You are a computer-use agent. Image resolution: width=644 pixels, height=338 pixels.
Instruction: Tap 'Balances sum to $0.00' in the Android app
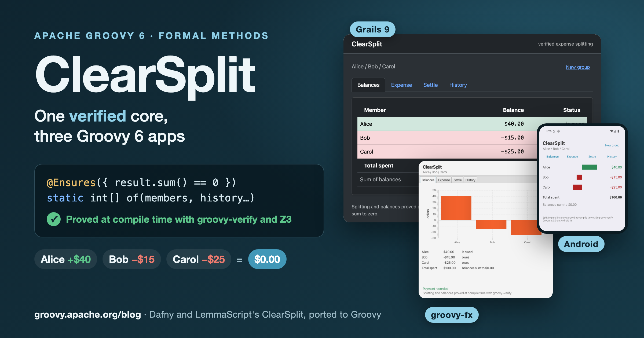(x=559, y=205)
